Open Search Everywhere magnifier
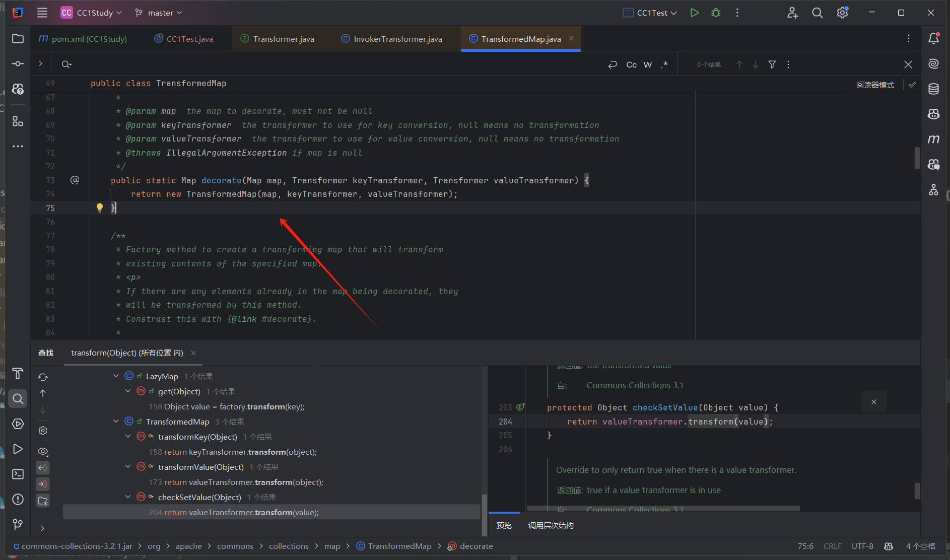The width and height of the screenshot is (950, 560). pos(817,13)
